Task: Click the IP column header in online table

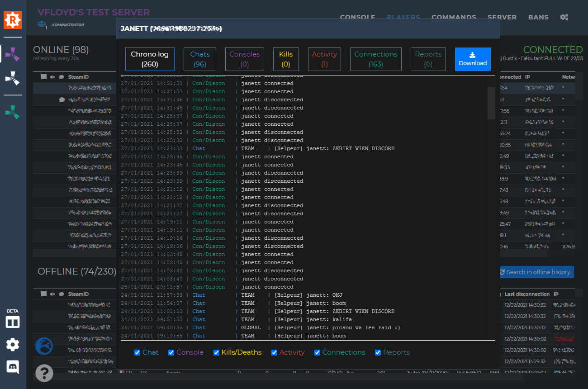Action: [x=527, y=77]
